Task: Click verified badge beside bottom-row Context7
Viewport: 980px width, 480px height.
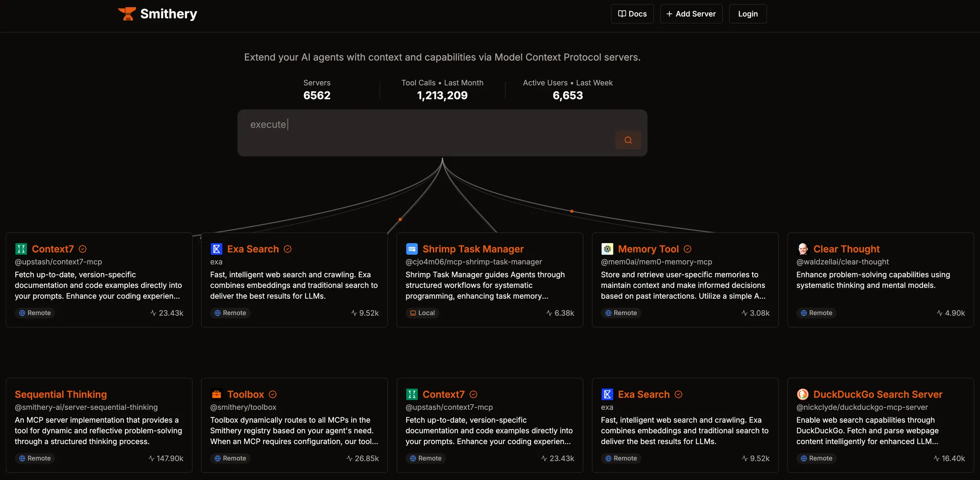Action: point(473,394)
